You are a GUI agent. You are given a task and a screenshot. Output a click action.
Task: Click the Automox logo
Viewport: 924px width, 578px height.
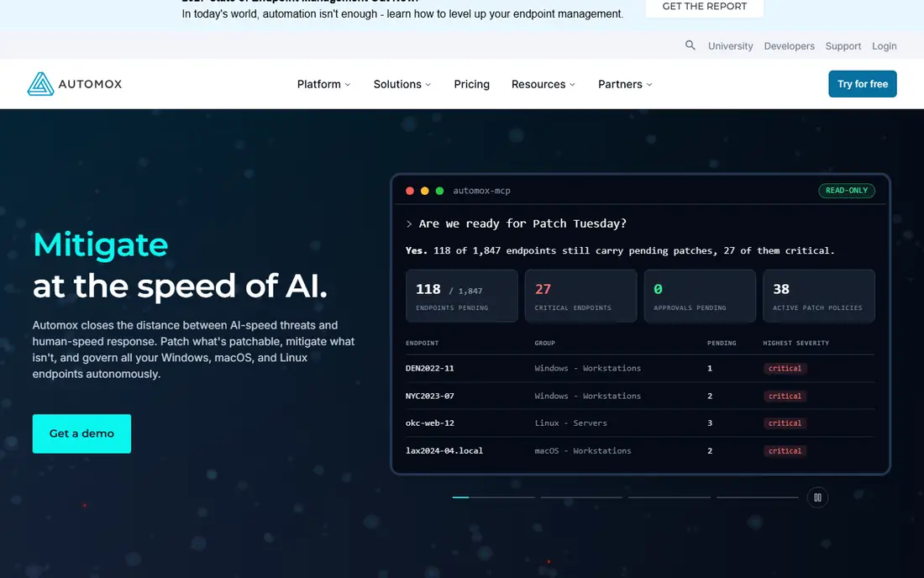[x=74, y=84]
